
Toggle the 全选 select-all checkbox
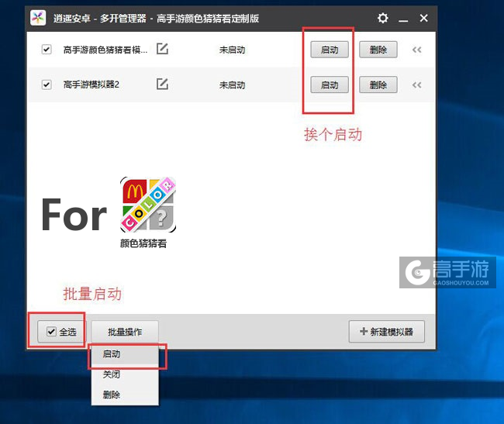click(51, 332)
